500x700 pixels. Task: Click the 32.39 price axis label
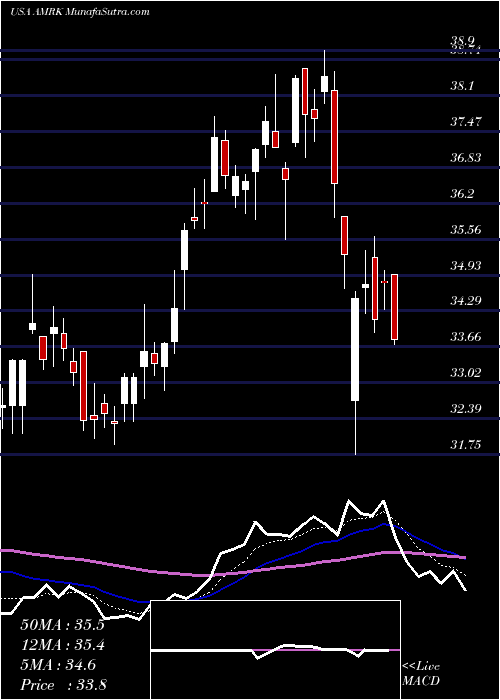(466, 408)
